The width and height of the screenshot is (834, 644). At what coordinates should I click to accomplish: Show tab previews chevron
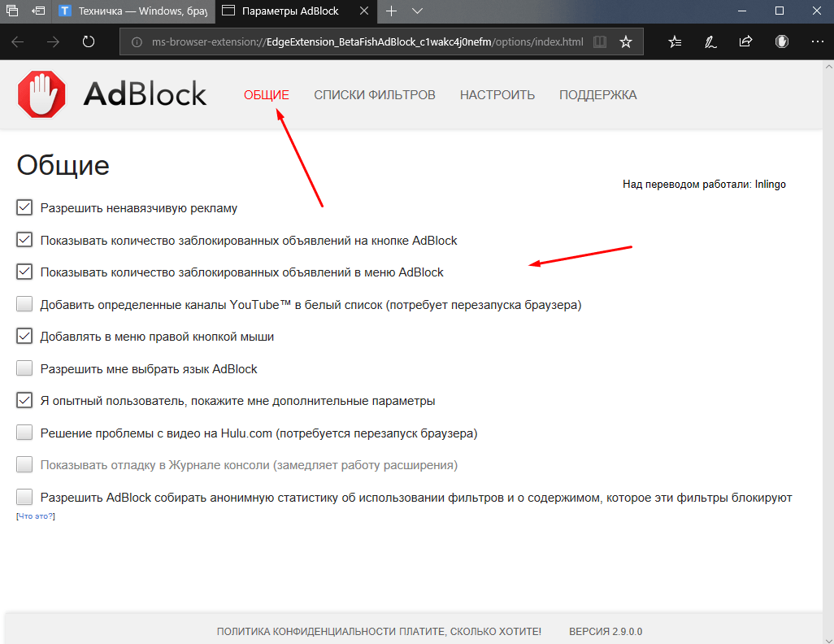[418, 11]
